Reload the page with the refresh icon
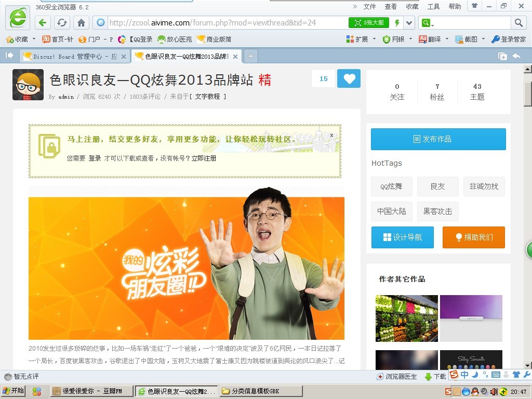Image resolution: width=532 pixels, height=399 pixels. pyautogui.click(x=62, y=23)
